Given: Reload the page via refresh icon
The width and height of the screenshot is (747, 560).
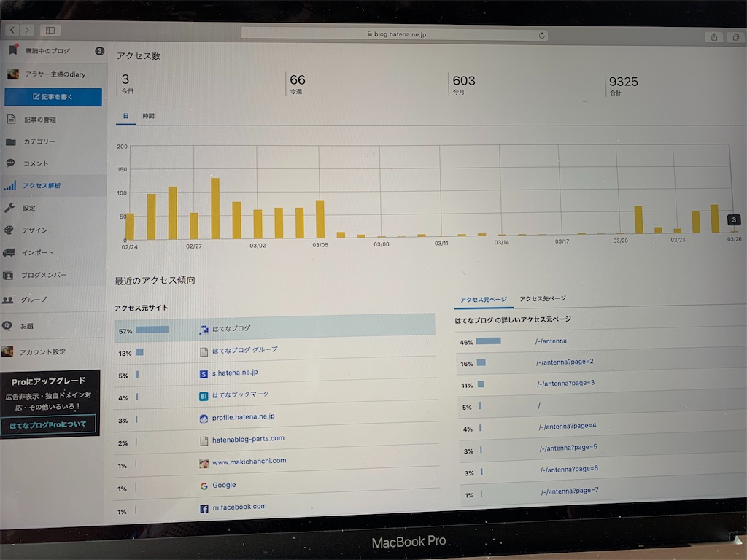Looking at the screenshot, I should (541, 36).
